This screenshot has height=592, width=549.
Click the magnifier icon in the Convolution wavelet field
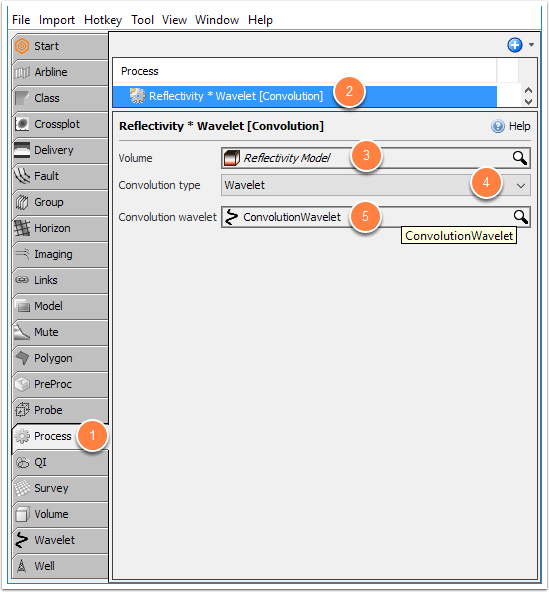click(520, 217)
